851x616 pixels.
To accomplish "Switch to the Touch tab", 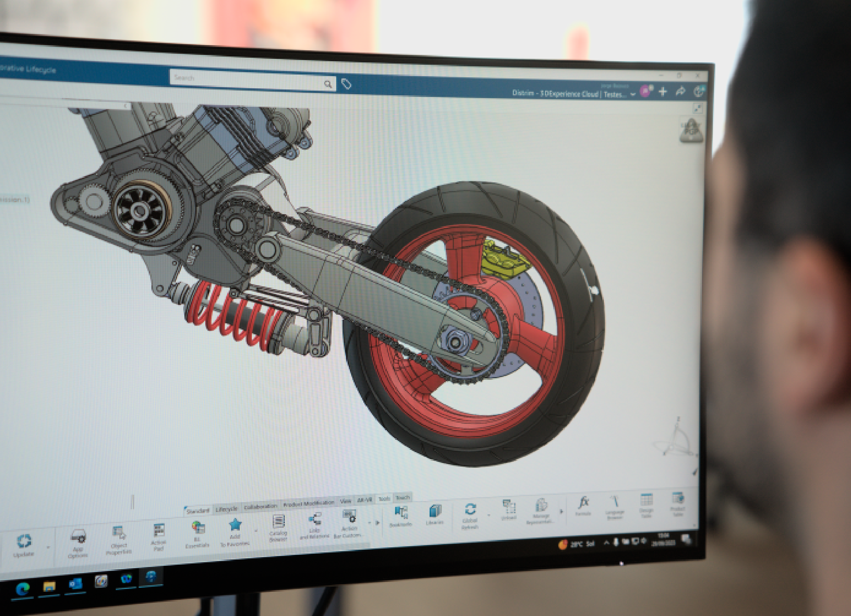I will [x=403, y=498].
